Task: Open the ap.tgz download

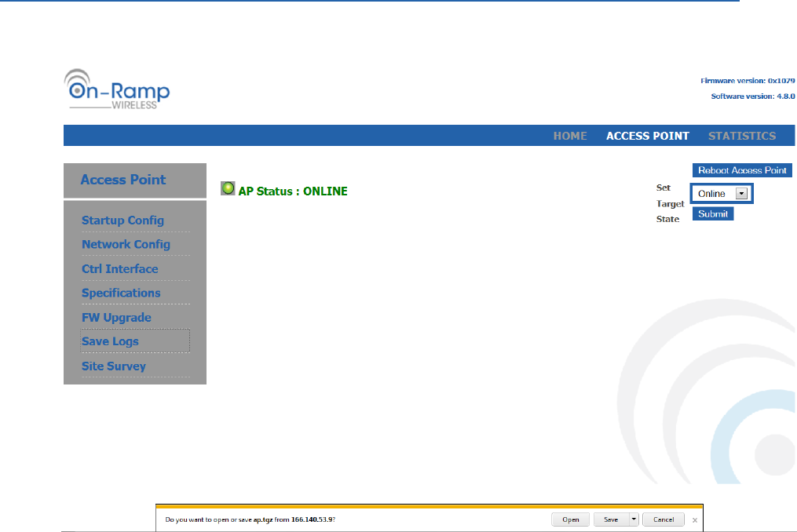Action: 570,519
